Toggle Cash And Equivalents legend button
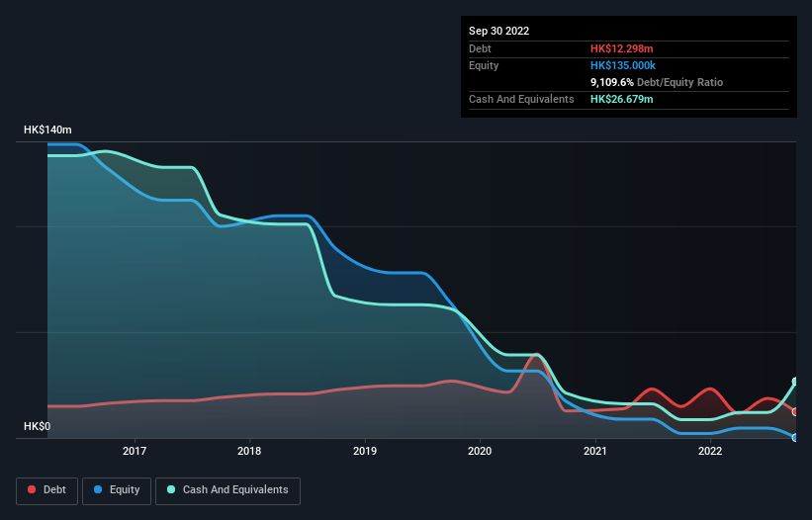This screenshot has width=812, height=520. point(227,490)
